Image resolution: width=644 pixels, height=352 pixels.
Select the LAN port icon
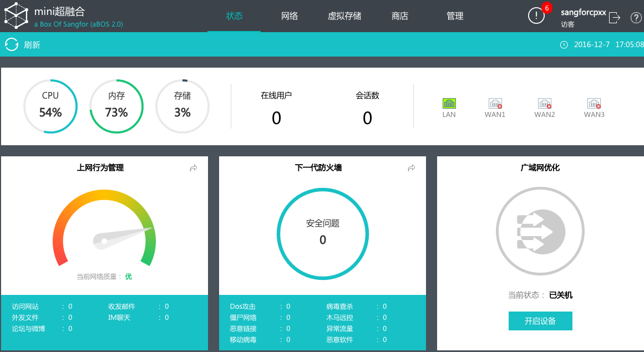[x=449, y=103]
